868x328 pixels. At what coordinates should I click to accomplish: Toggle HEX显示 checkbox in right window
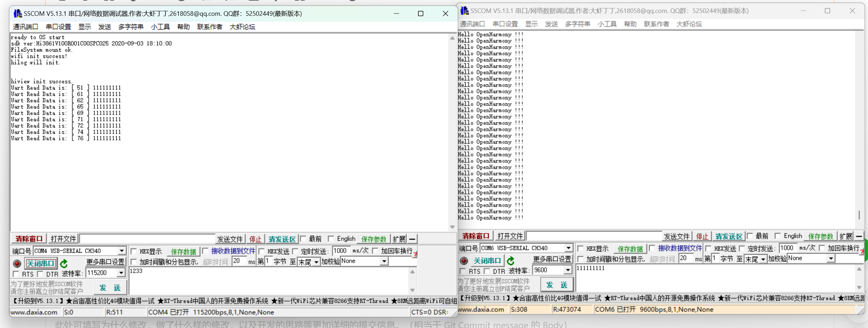coord(580,248)
